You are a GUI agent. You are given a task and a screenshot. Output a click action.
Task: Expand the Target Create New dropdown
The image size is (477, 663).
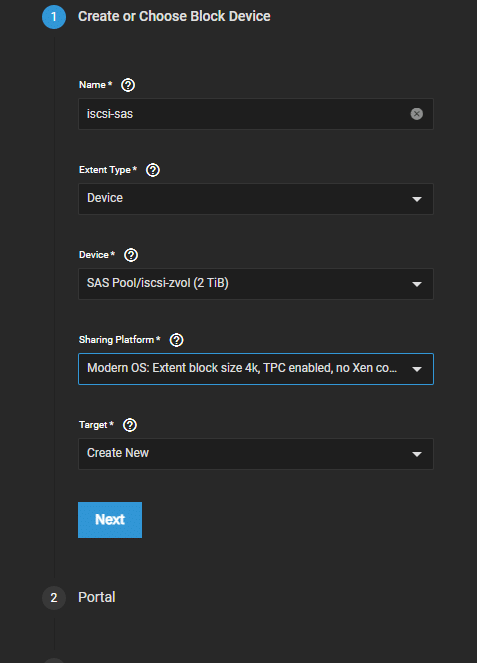coord(256,454)
